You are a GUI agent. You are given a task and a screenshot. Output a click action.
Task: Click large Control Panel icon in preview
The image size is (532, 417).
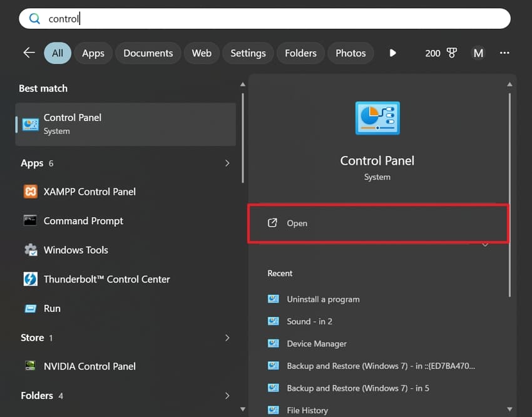377,118
